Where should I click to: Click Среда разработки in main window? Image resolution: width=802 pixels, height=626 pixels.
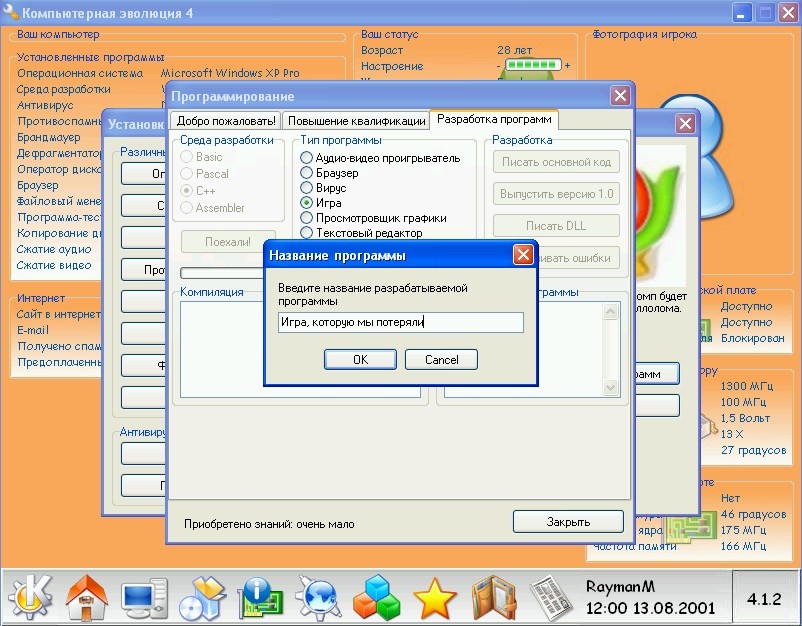[x=63, y=90]
